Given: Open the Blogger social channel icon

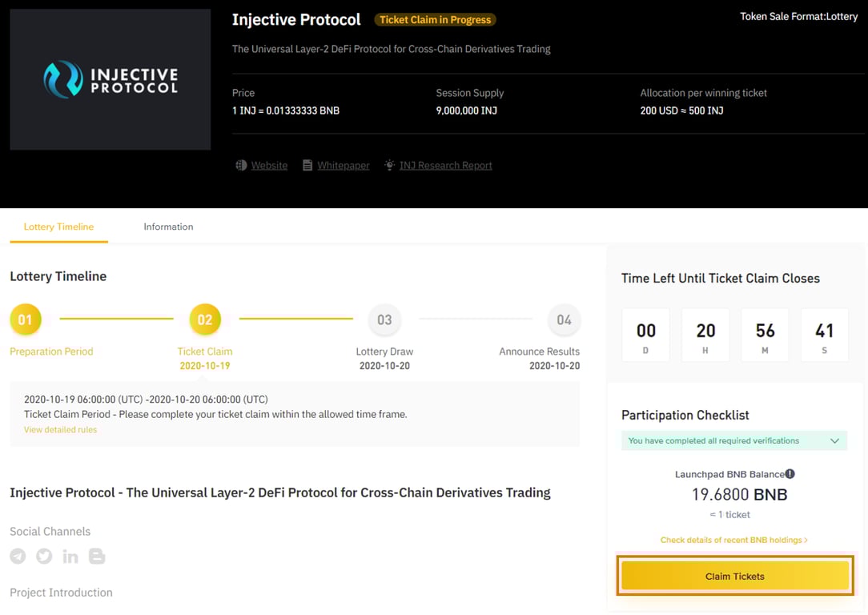Looking at the screenshot, I should click(x=97, y=557).
